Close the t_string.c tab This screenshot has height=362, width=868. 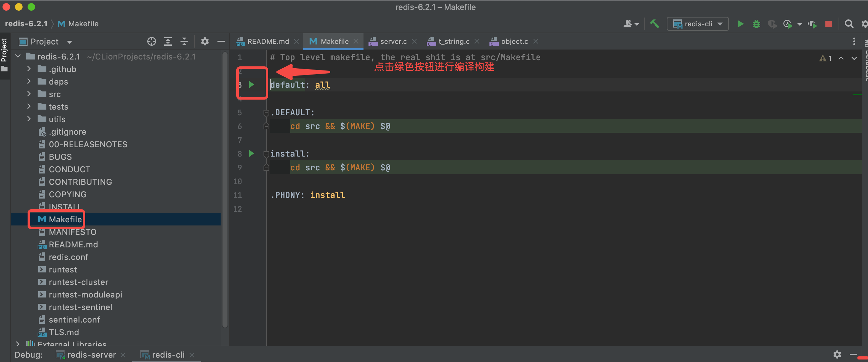pos(477,41)
